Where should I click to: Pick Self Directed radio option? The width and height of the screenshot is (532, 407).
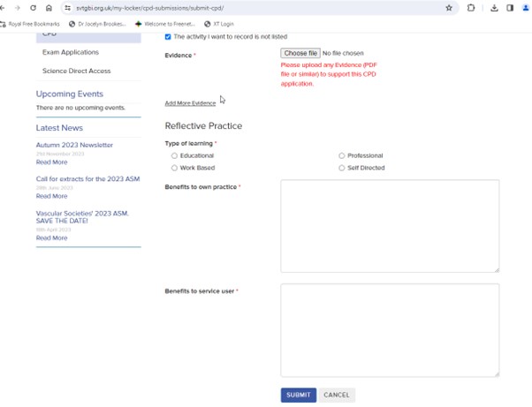(342, 168)
